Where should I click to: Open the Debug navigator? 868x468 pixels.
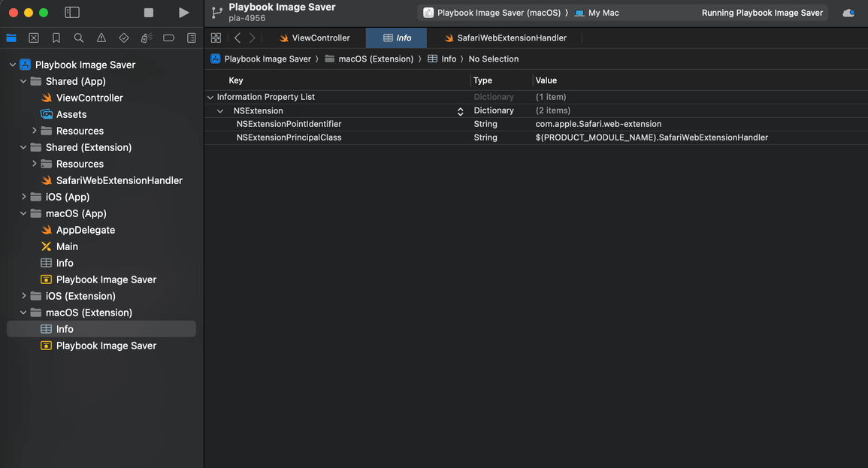click(x=146, y=38)
